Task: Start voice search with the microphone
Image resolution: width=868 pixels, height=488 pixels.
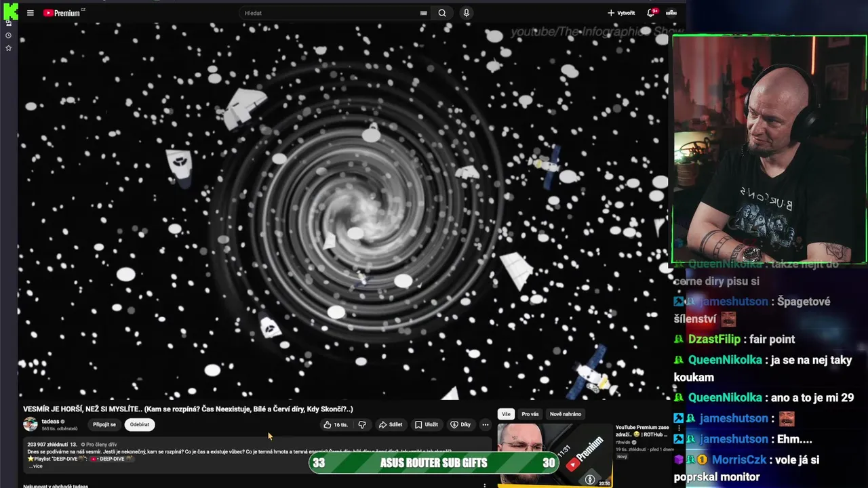Action: point(466,13)
